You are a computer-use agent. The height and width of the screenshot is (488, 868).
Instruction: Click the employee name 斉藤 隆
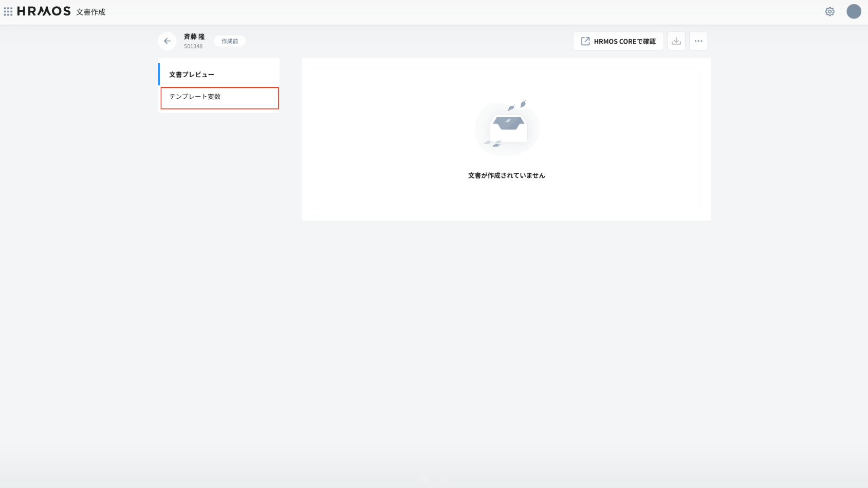[194, 37]
